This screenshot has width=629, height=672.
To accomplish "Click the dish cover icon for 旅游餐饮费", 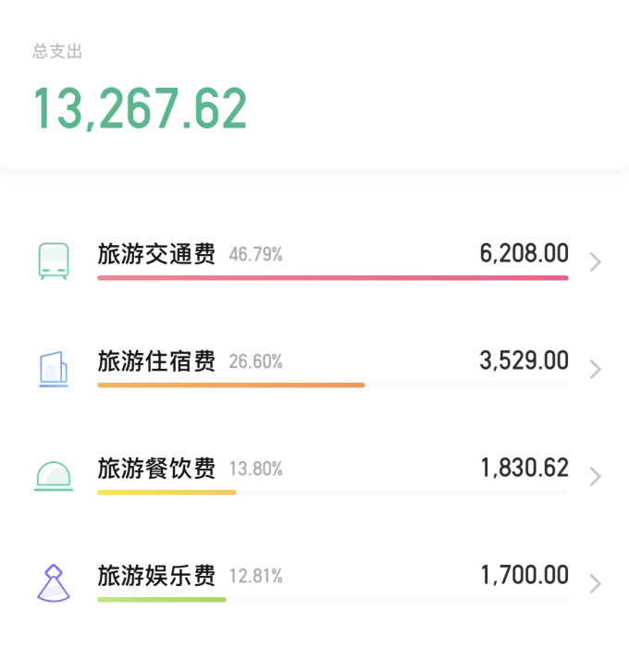I will click(53, 476).
